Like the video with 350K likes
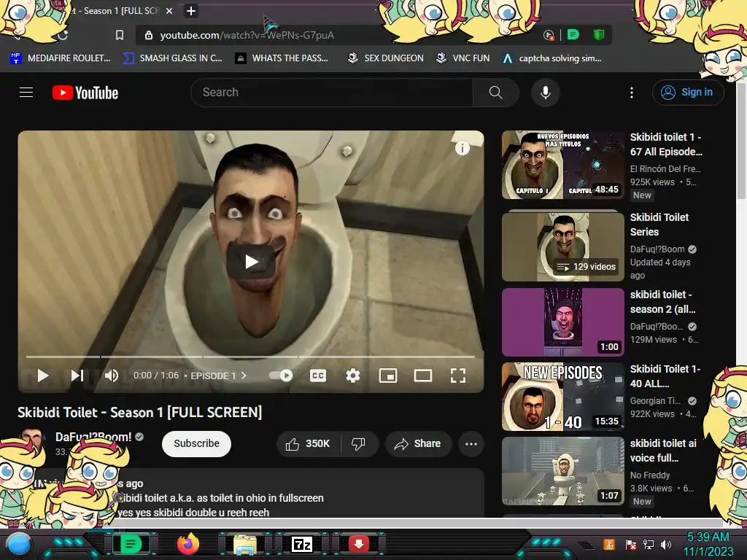Image resolution: width=747 pixels, height=560 pixels. click(309, 444)
